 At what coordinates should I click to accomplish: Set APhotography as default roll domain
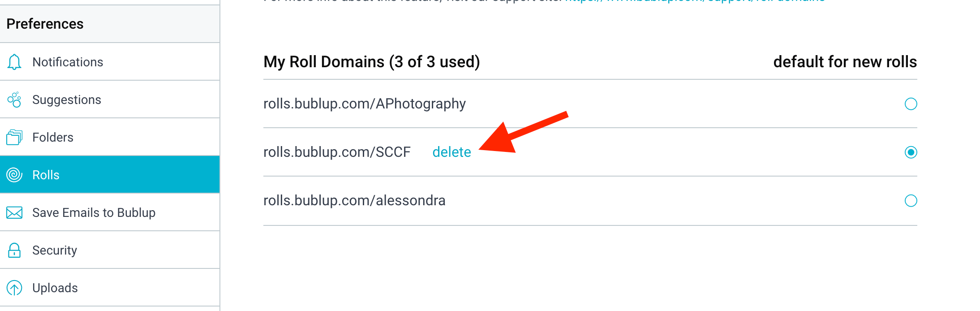(x=911, y=104)
